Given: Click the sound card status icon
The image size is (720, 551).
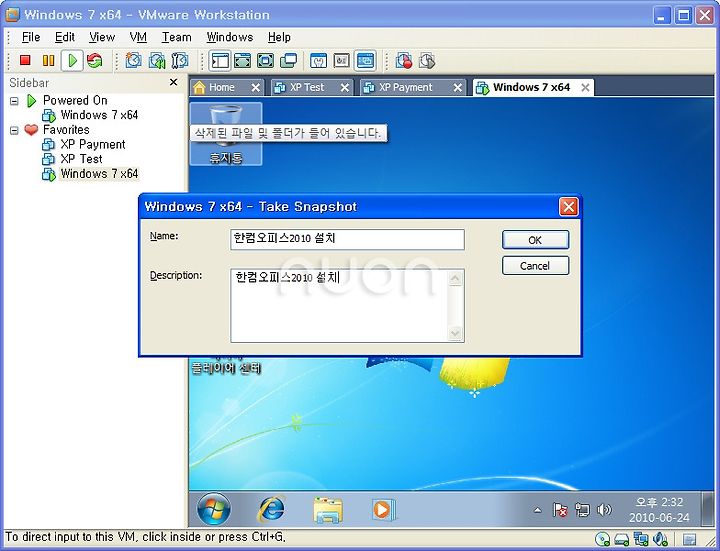Looking at the screenshot, I should pyautogui.click(x=660, y=539).
